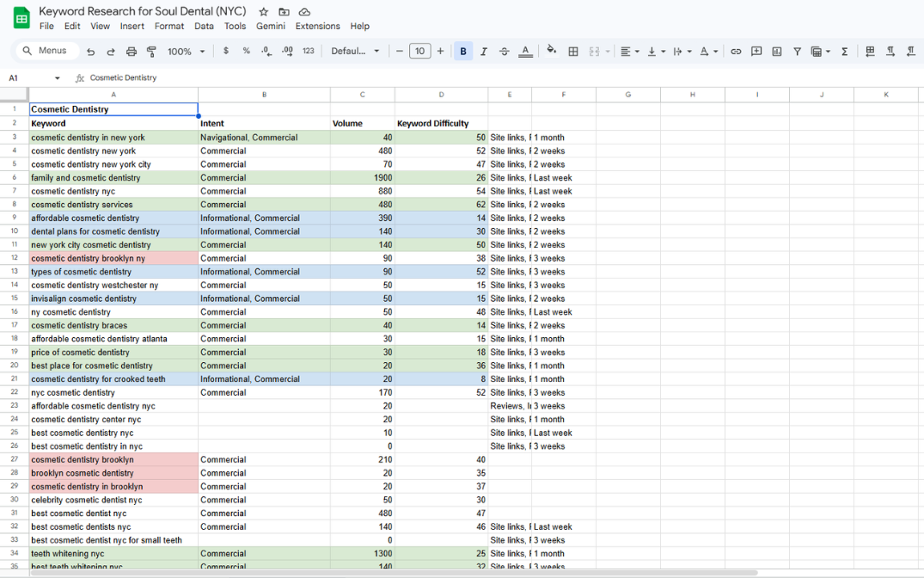
Task: Expand the default font dropdown
Action: tap(355, 52)
